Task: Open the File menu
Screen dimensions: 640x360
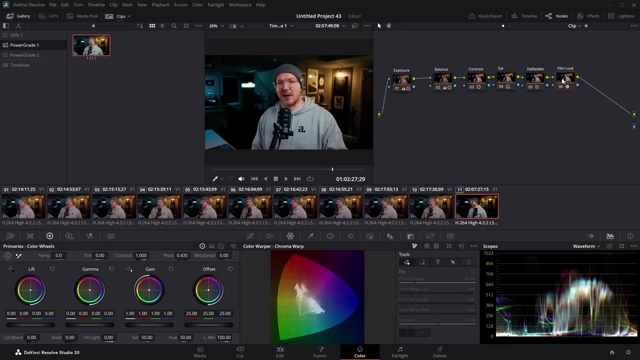Action: [x=53, y=5]
